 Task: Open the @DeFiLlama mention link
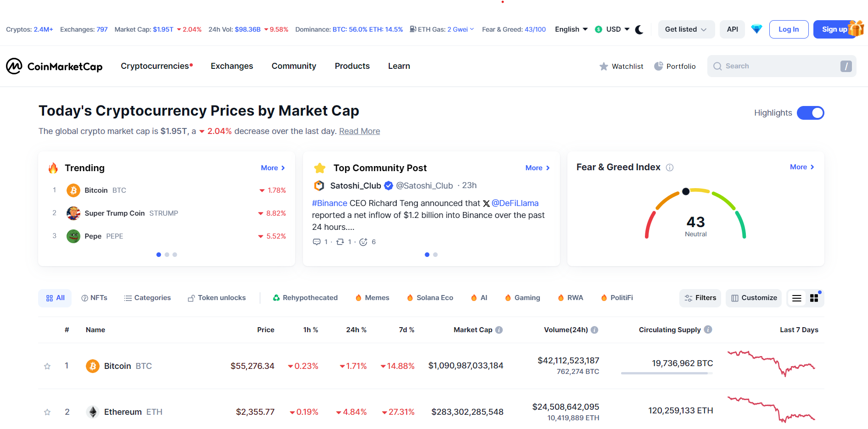(x=515, y=203)
